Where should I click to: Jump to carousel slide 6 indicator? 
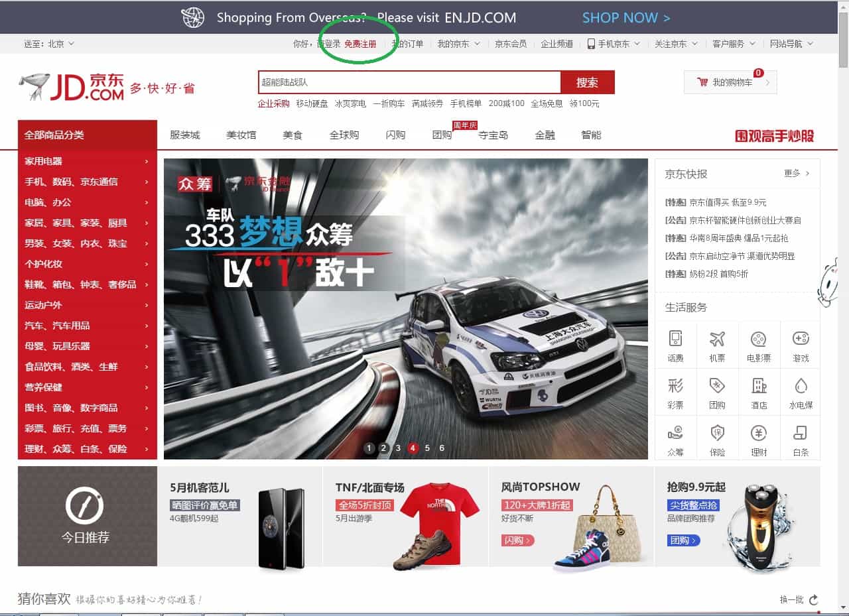pyautogui.click(x=442, y=448)
